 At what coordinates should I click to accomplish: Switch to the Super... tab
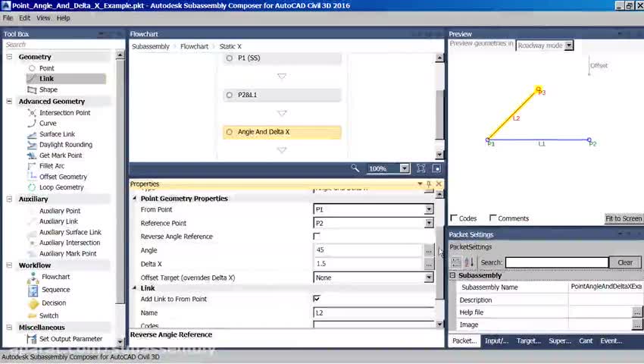[x=560, y=341]
